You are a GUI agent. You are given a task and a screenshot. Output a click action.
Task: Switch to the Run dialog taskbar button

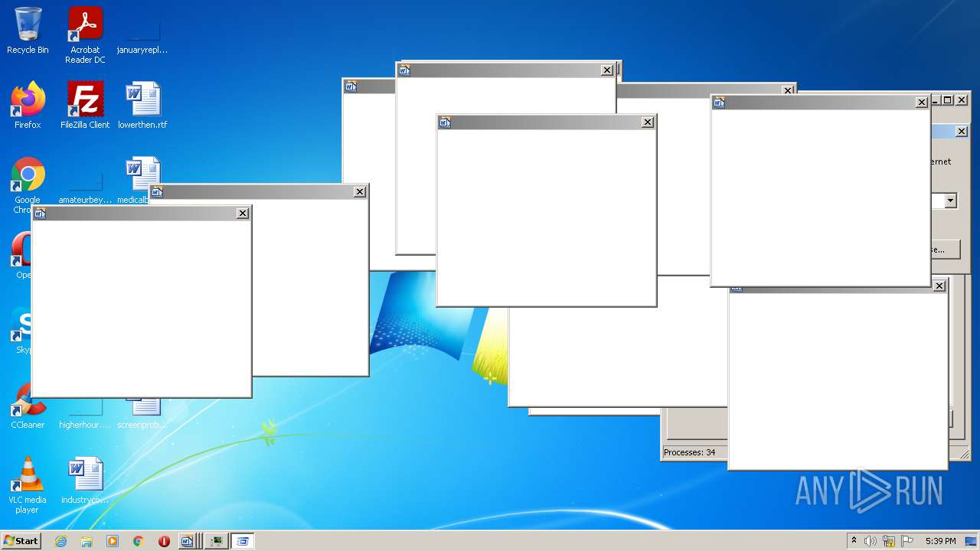243,541
